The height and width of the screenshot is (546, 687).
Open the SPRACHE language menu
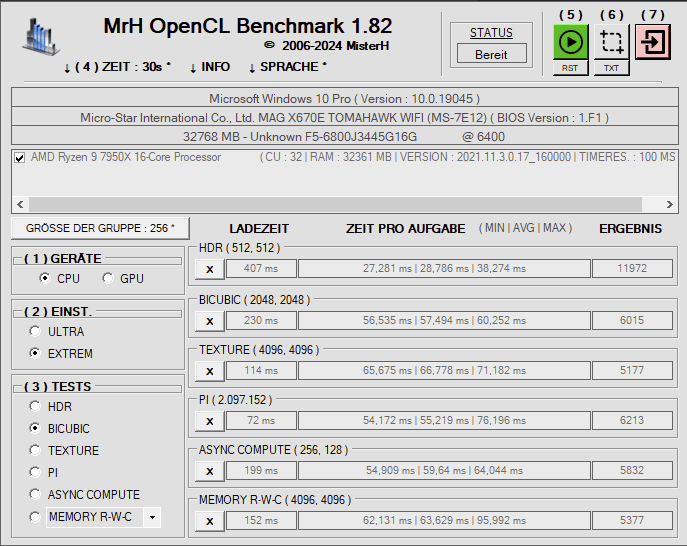tap(288, 67)
